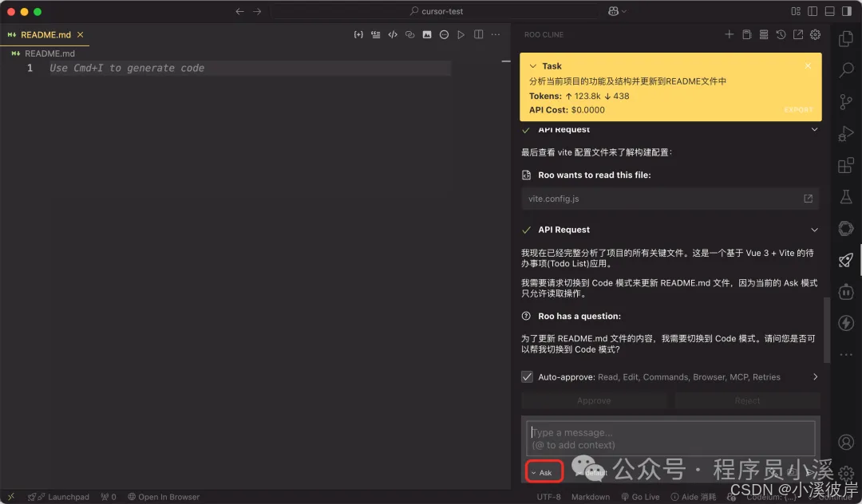The width and height of the screenshot is (862, 504).
Task: Click the Approve button
Action: 594,401
